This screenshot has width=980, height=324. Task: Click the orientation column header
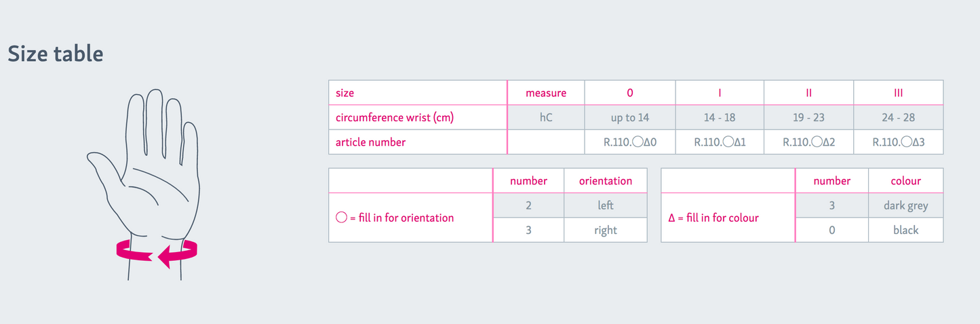606,181
